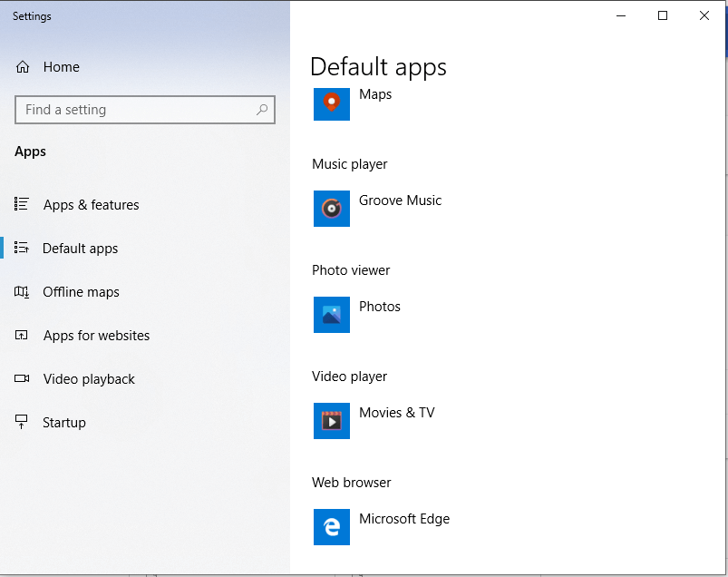
Task: Change the Microsoft Edge default web browser
Action: pyautogui.click(x=382, y=527)
